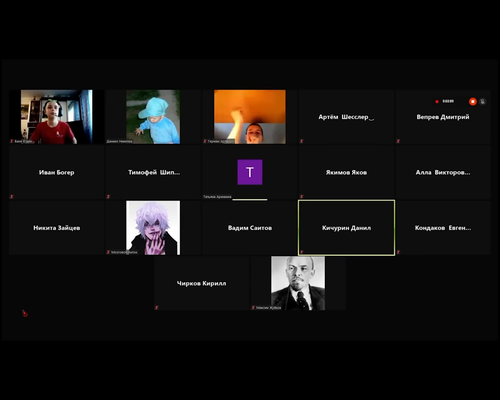
Task: Click muted mic icon in Артём Шесслер tile
Action: (x=301, y=141)
